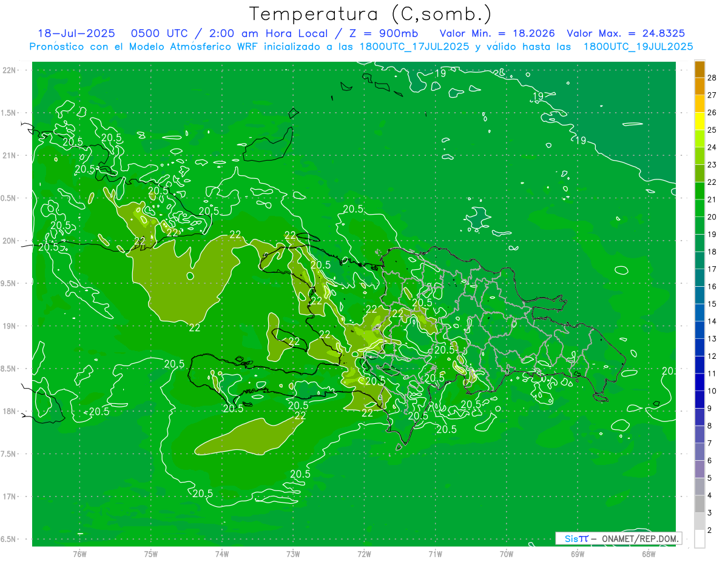This screenshot has width=728, height=562.
Task: Click the legend value label '18'
Action: pos(712,252)
